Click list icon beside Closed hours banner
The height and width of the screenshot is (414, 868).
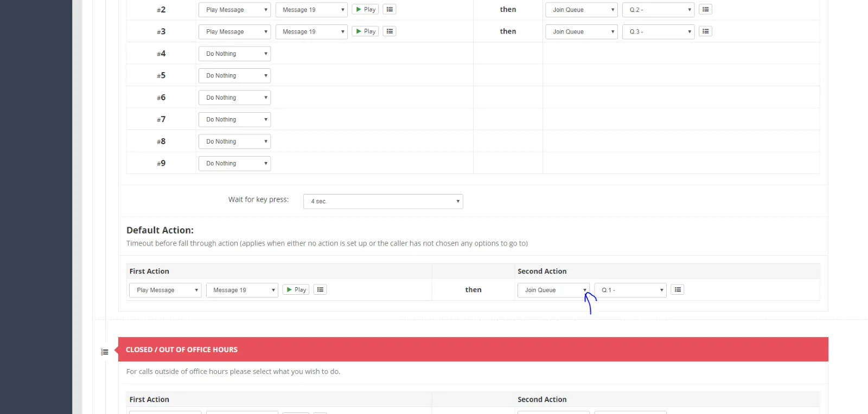click(105, 352)
